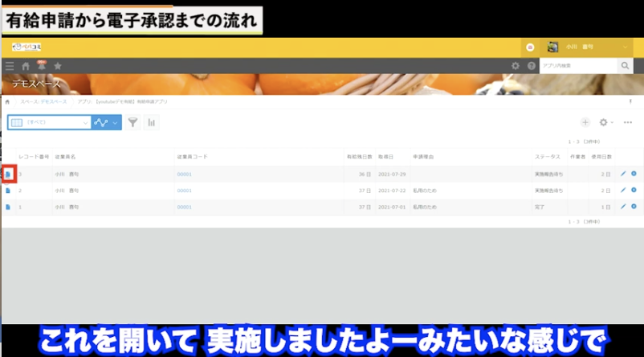Open the help question mark icon
This screenshot has width=644, height=357.
[531, 66]
